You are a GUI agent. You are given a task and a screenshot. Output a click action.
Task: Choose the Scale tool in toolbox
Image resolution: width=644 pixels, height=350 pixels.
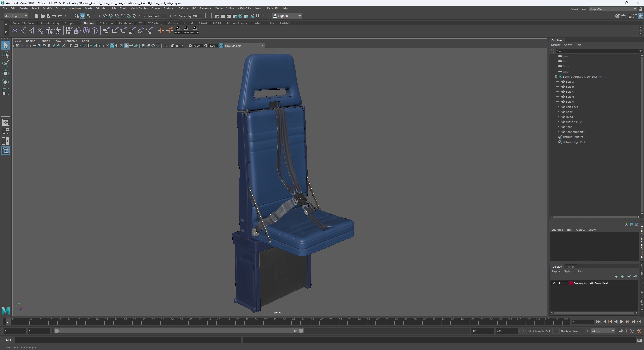pyautogui.click(x=6, y=92)
